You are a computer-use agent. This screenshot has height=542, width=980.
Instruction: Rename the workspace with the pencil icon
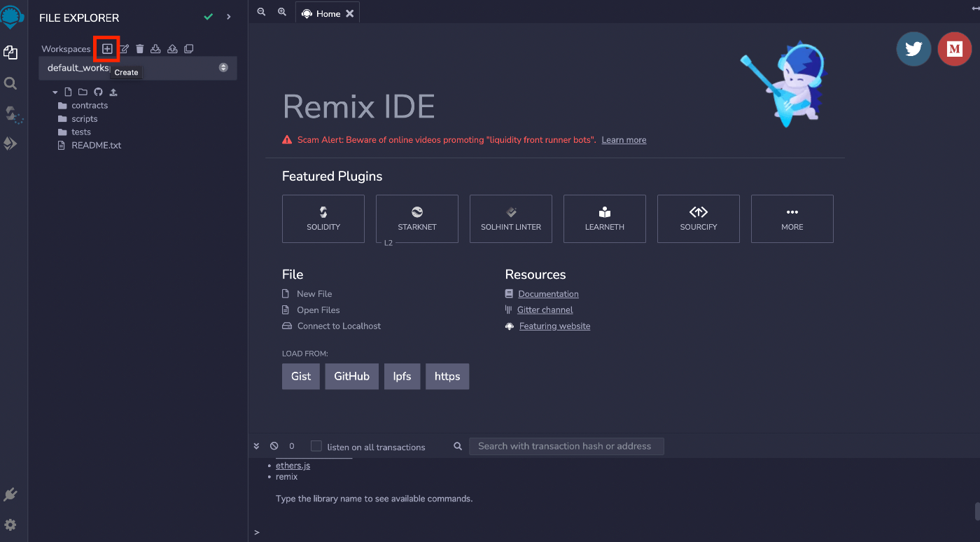coord(124,49)
